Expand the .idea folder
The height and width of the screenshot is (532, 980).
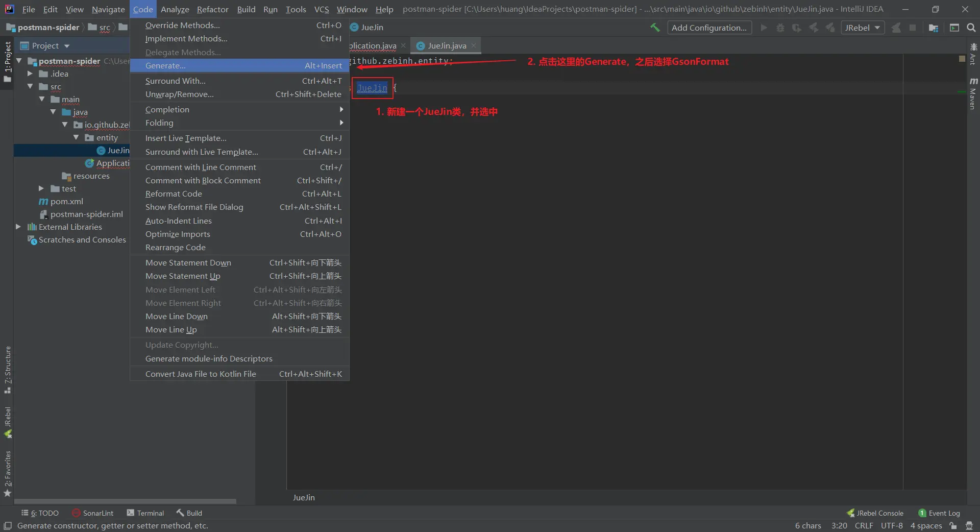(30, 74)
